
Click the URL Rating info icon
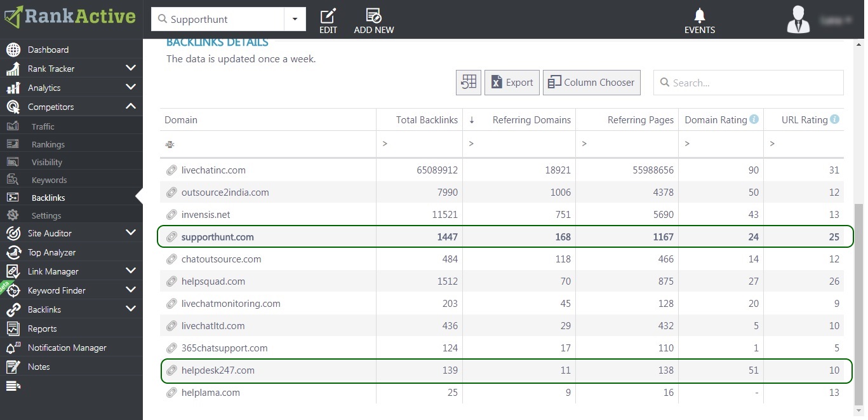(x=834, y=119)
